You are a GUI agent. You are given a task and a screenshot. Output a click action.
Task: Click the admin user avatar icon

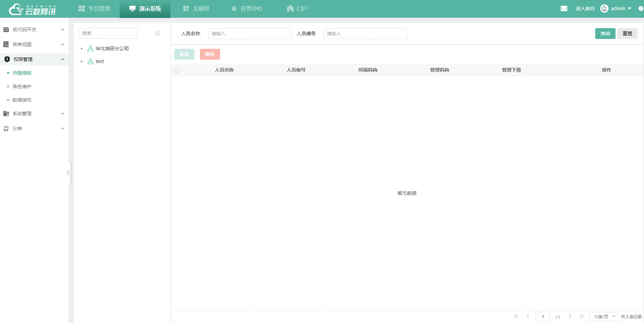pyautogui.click(x=604, y=8)
